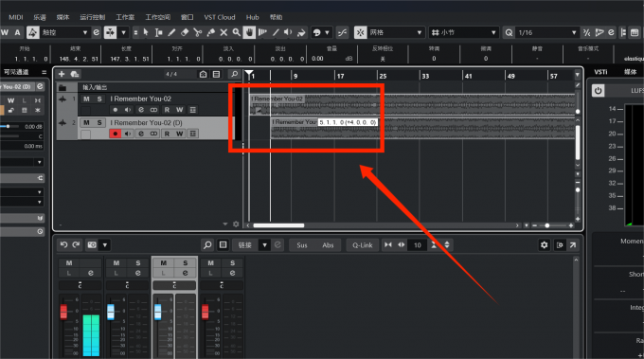This screenshot has width=644, height=359.
Task: Mute track I Remember You-02
Action: (x=86, y=99)
